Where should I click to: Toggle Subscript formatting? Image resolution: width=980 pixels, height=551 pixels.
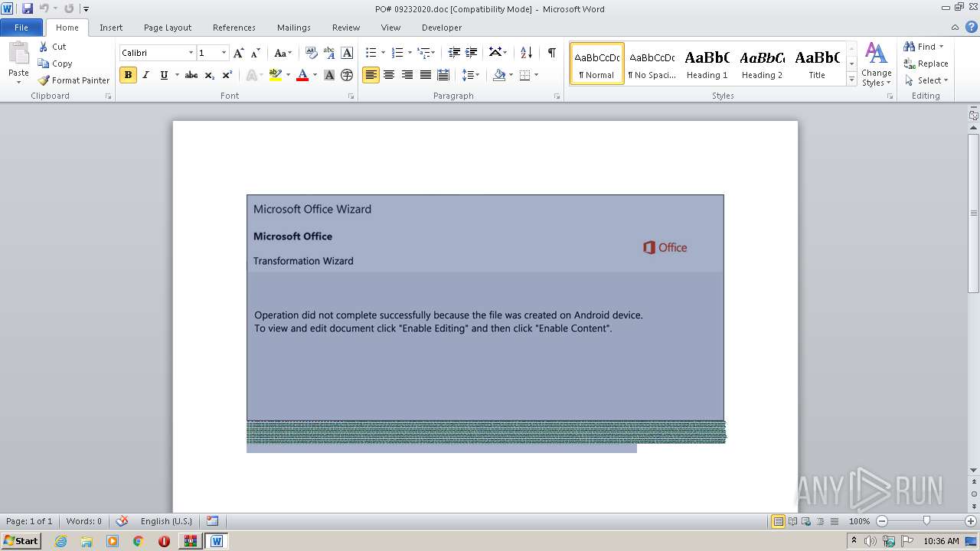pos(209,75)
